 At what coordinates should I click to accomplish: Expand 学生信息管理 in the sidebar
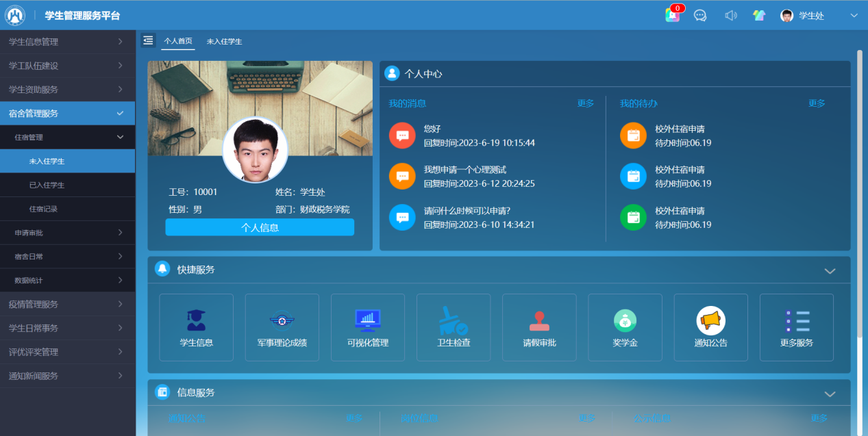click(67, 42)
